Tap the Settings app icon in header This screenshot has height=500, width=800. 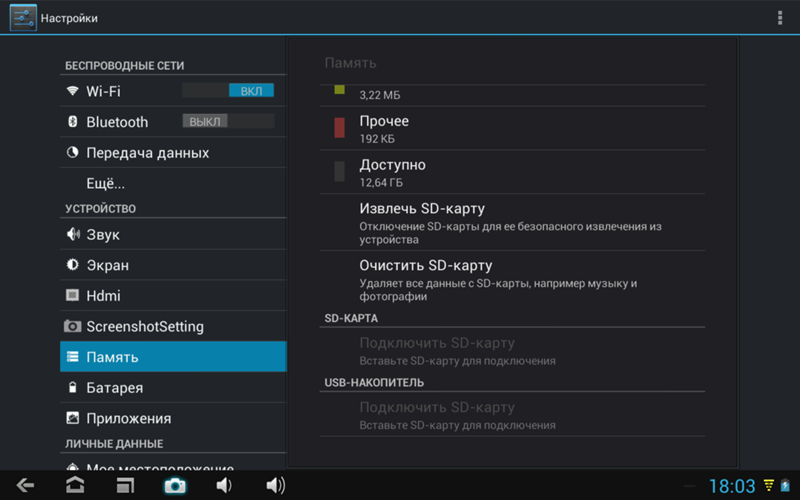[23, 17]
